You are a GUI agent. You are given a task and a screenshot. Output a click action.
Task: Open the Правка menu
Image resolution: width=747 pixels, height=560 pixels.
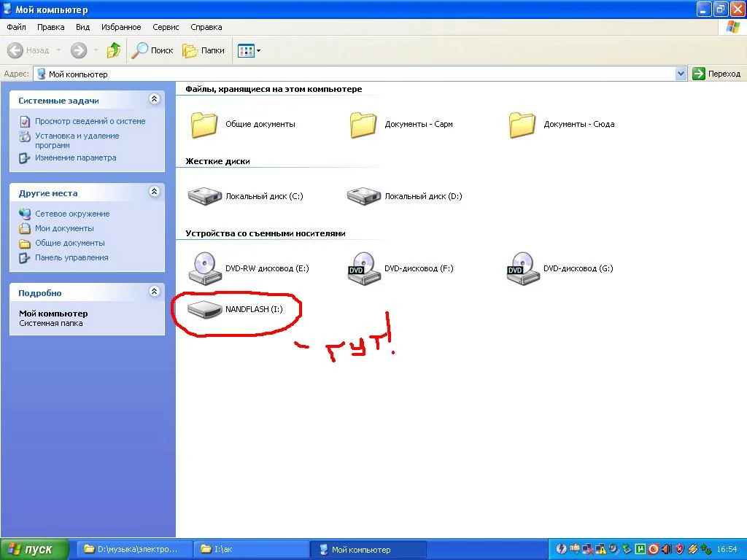pyautogui.click(x=50, y=27)
